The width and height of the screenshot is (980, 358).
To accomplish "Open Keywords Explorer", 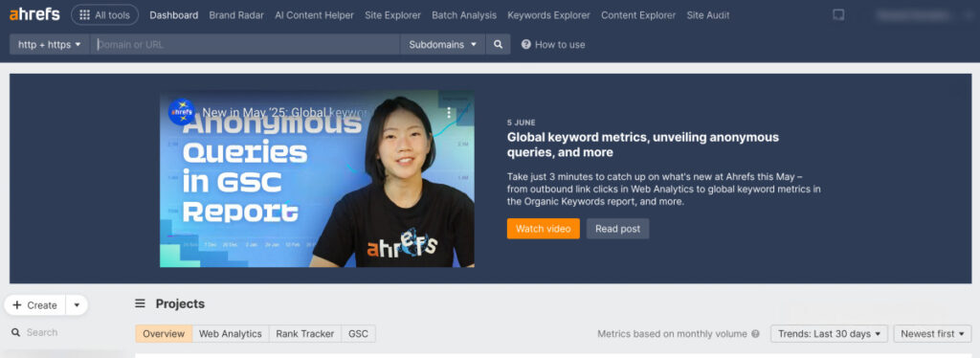I will tap(548, 15).
